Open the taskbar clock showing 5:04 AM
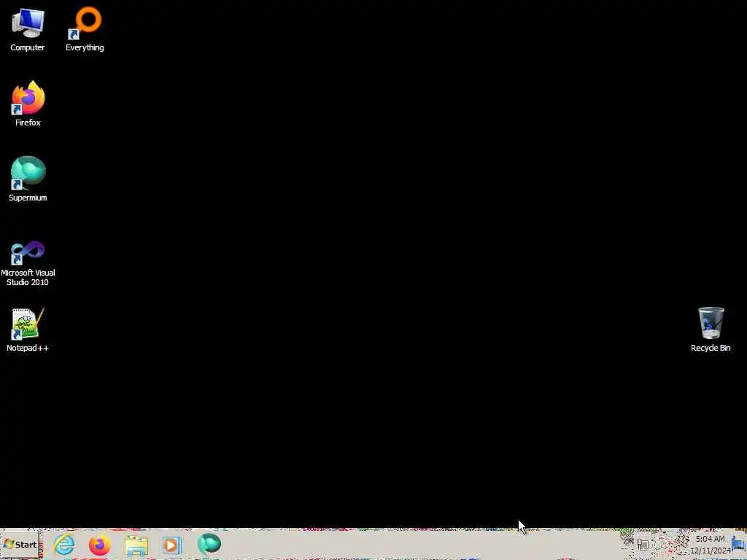The height and width of the screenshot is (560, 747). click(711, 544)
